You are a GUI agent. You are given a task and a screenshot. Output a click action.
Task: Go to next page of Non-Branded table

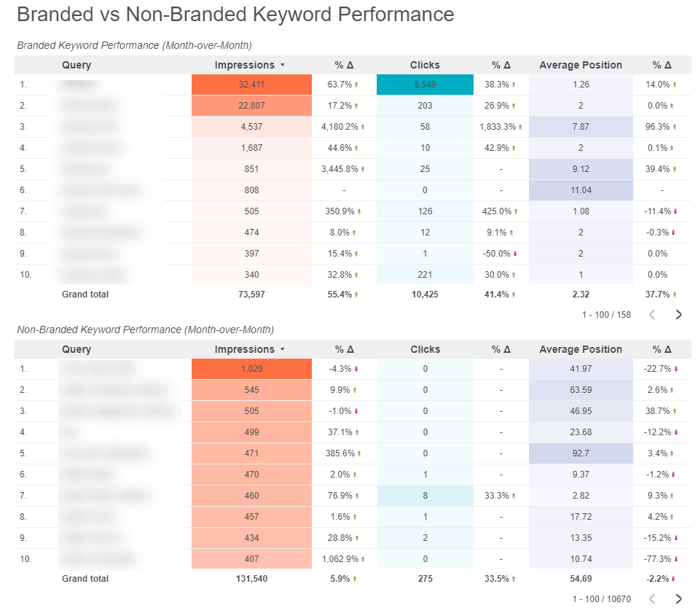pyautogui.click(x=678, y=599)
